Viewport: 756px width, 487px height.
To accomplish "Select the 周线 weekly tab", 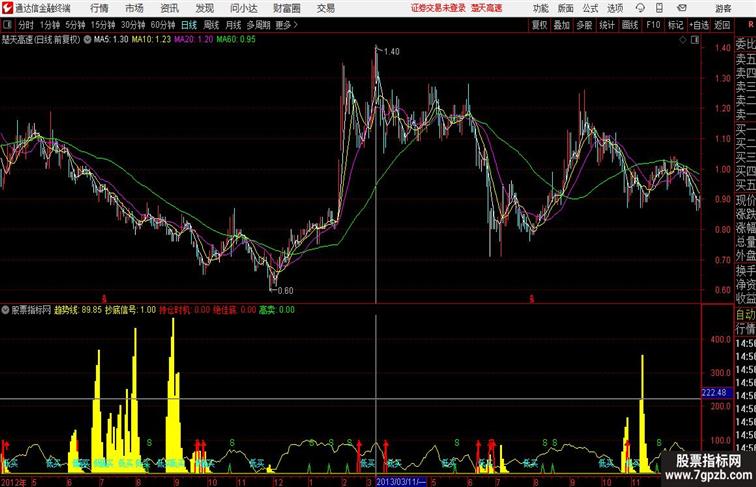I will click(x=211, y=25).
